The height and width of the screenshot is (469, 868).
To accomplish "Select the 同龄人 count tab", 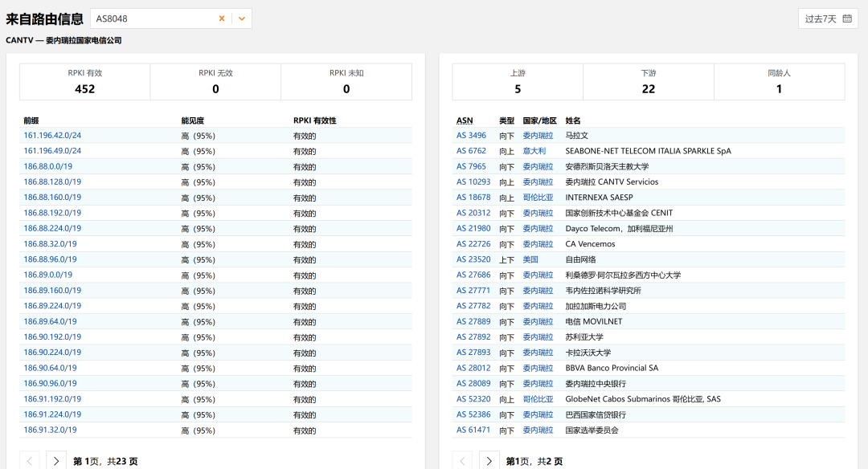I will (x=779, y=82).
